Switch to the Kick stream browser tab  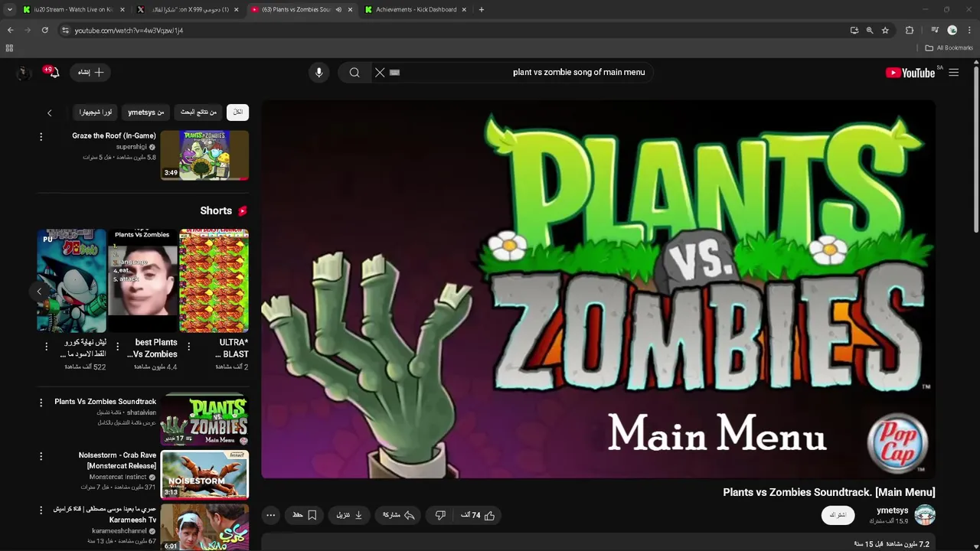pyautogui.click(x=74, y=10)
